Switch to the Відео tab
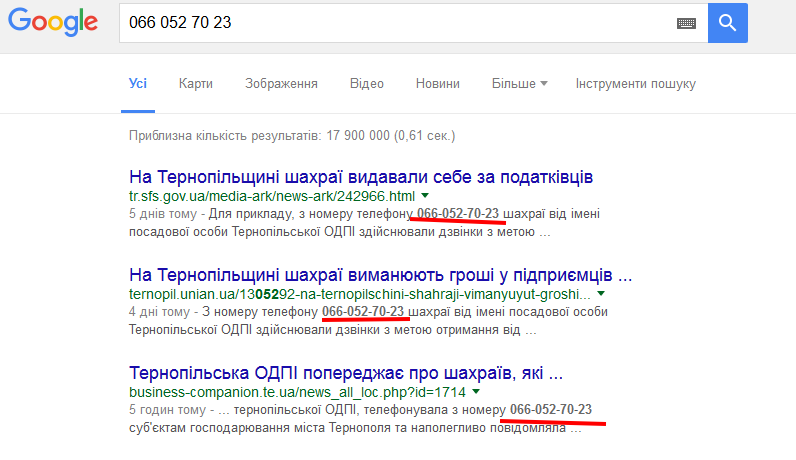This screenshot has width=796, height=460. click(367, 83)
